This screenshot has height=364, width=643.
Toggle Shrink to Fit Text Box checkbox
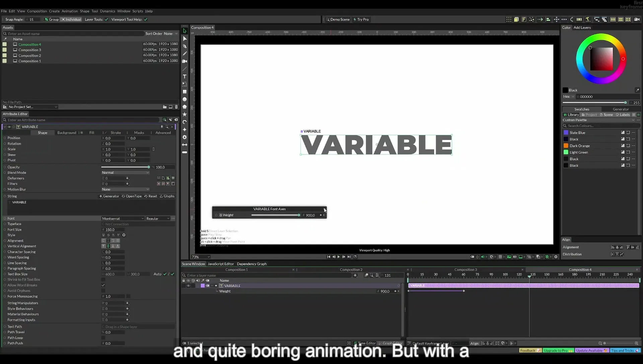pyautogui.click(x=103, y=280)
